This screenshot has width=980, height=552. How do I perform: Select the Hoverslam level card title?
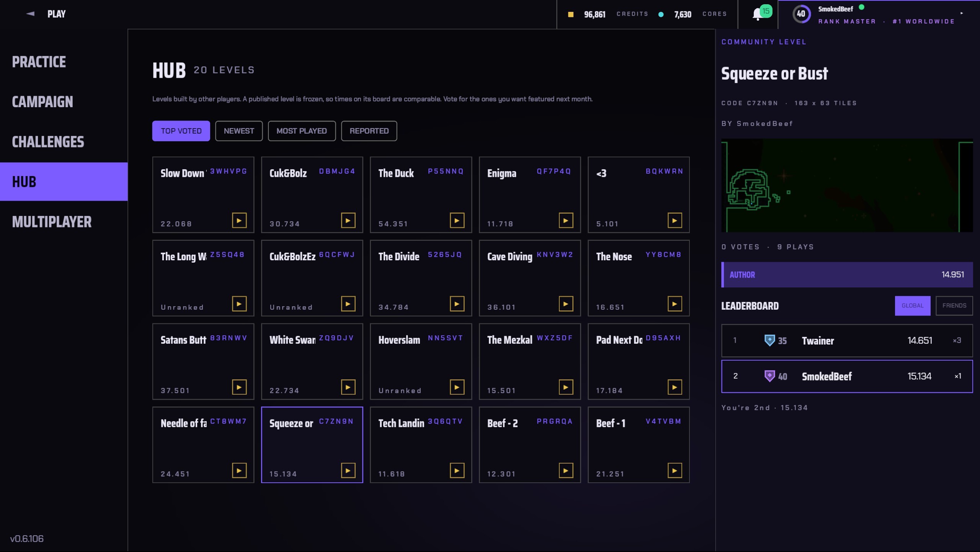click(399, 340)
